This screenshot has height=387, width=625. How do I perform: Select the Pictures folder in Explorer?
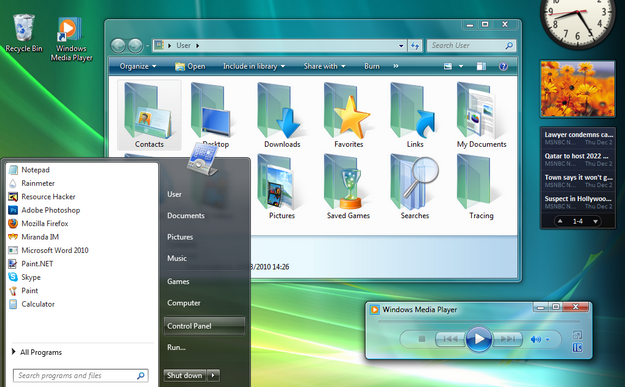click(x=281, y=187)
